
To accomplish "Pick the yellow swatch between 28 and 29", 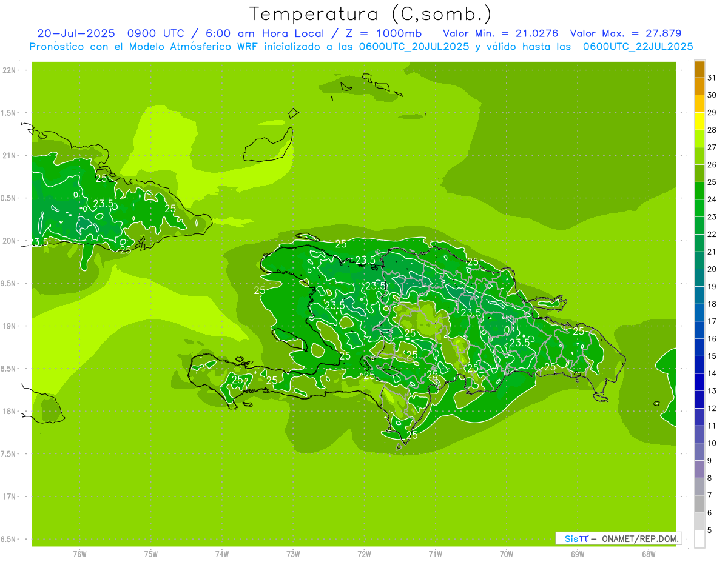I will (699, 121).
